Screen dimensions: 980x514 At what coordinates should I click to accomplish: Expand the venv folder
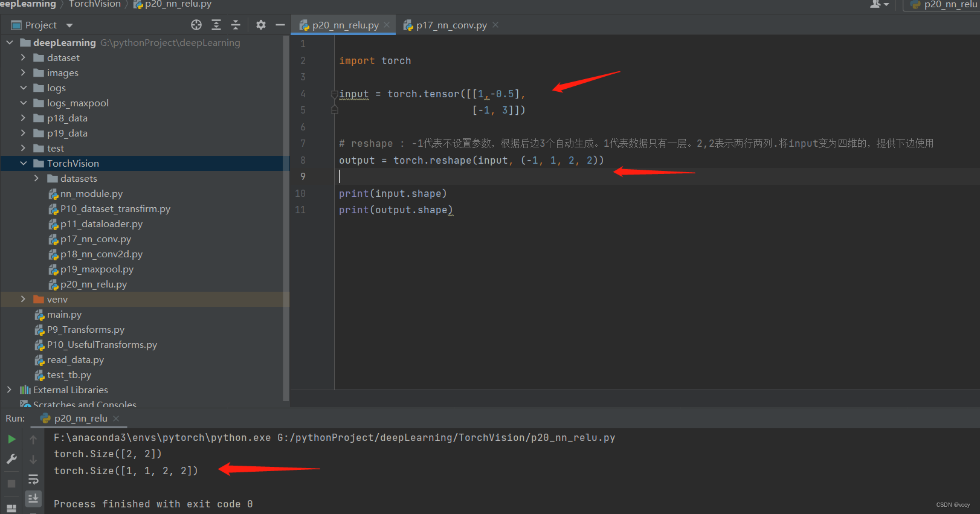[x=23, y=299]
